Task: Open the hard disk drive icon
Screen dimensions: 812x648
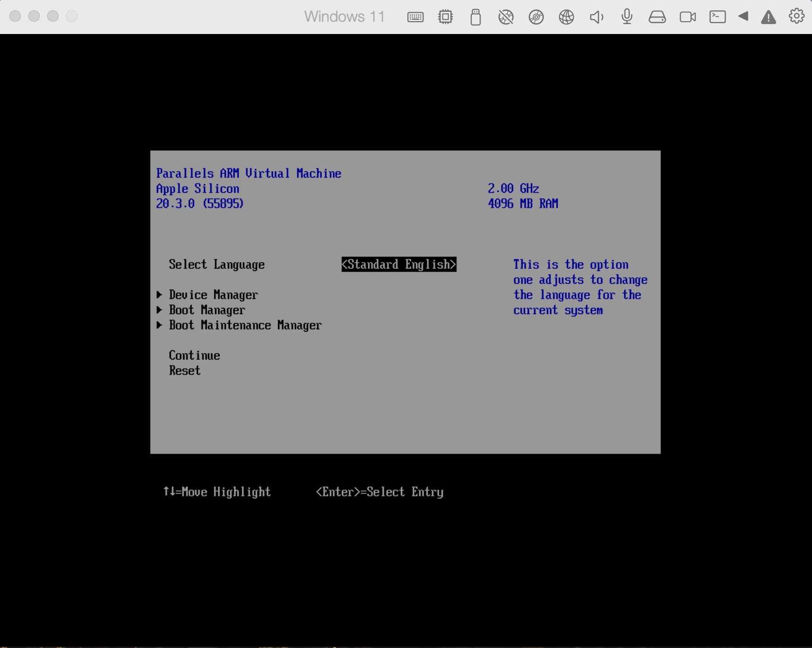Action: (657, 17)
